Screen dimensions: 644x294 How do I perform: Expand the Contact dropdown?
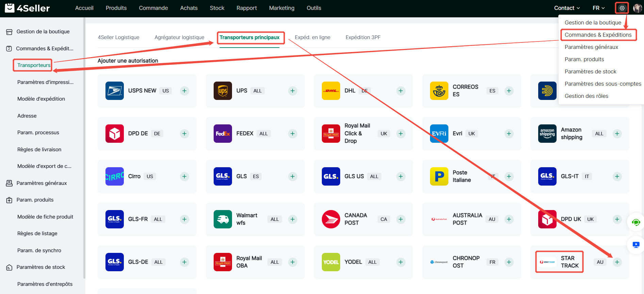click(567, 8)
